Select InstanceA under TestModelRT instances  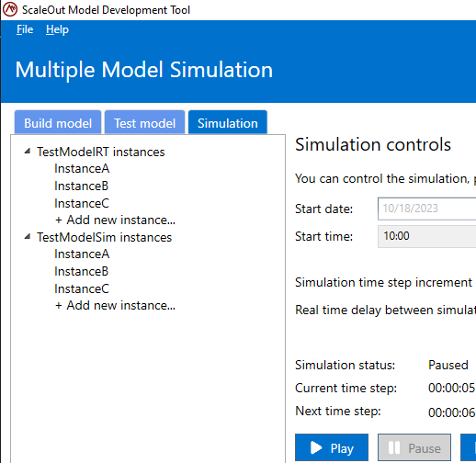[82, 169]
